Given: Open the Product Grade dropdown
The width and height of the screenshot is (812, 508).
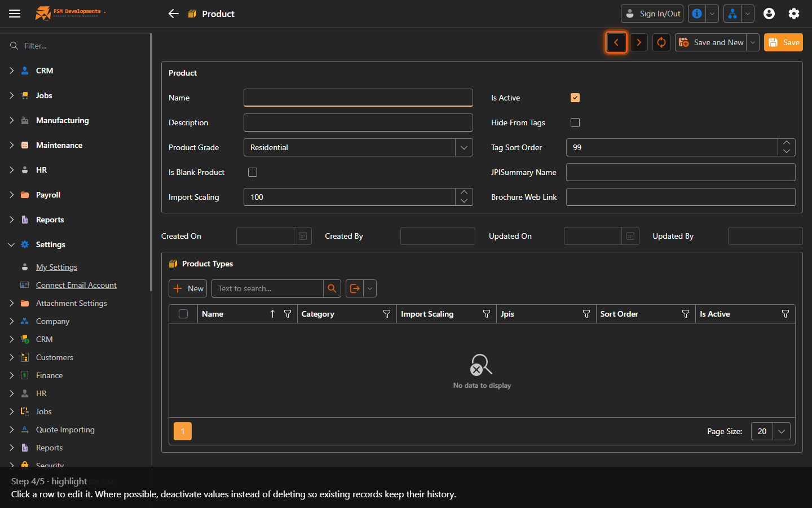Looking at the screenshot, I should pyautogui.click(x=464, y=147).
